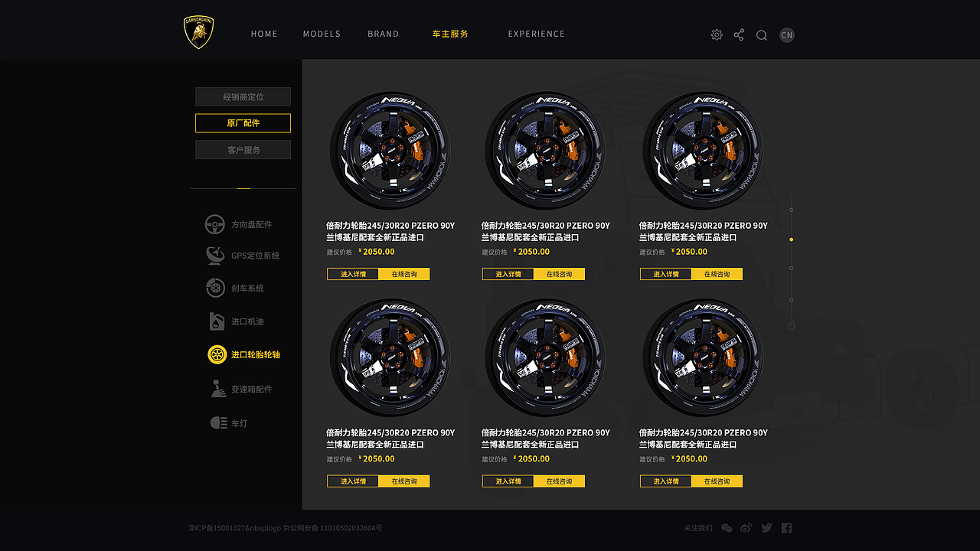Image resolution: width=980 pixels, height=551 pixels.
Task: Click 进入详情 on the bottom-right tire card
Action: 666,481
